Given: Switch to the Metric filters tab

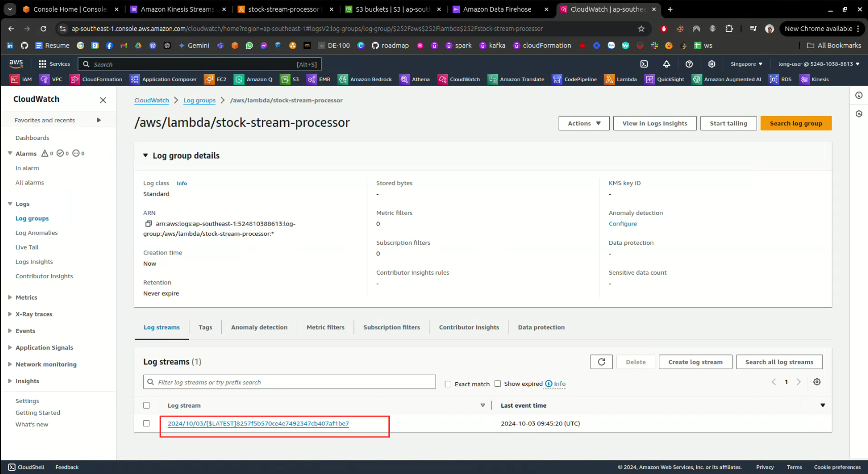Looking at the screenshot, I should [x=325, y=327].
